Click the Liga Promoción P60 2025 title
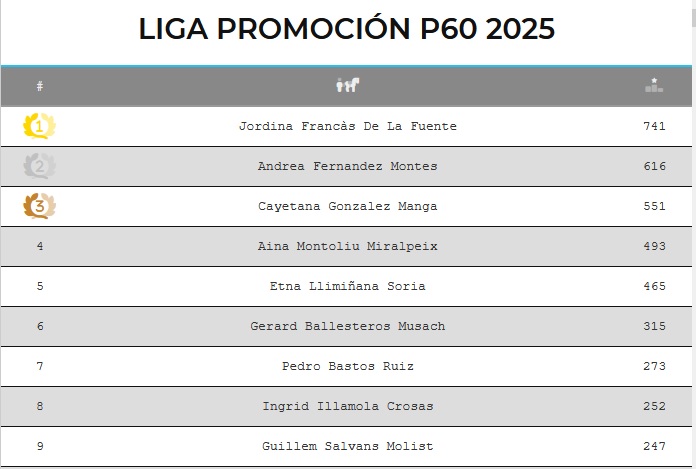This screenshot has width=696, height=469. 347,29
